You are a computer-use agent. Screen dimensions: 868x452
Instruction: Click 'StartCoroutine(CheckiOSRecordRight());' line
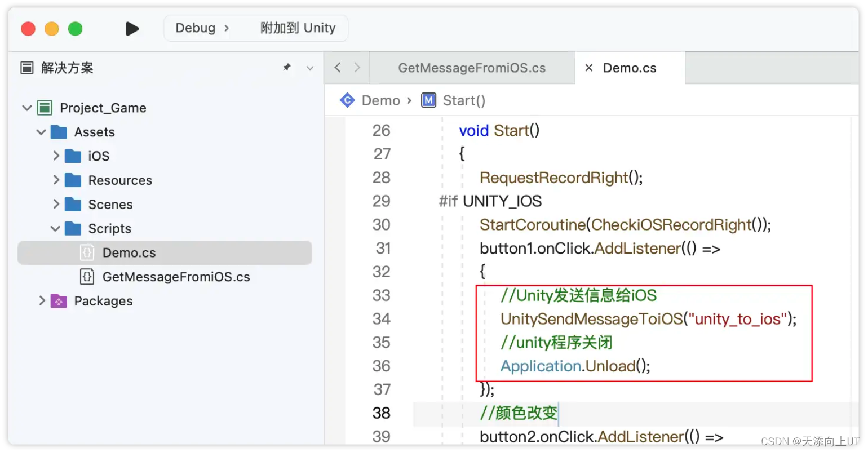coord(626,225)
